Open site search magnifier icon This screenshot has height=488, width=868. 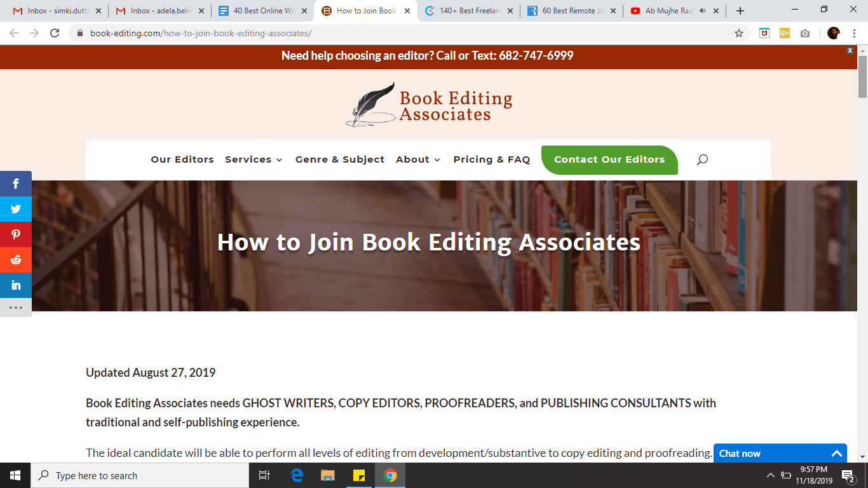click(702, 159)
